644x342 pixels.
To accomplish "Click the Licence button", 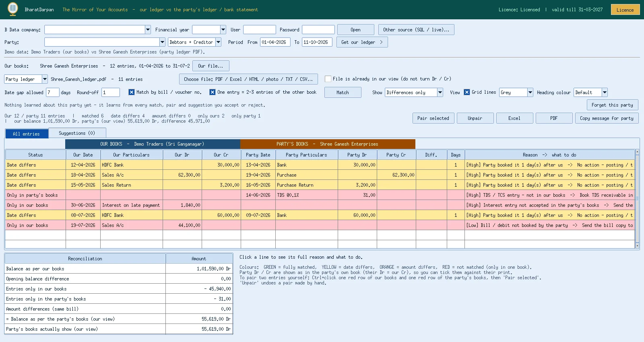I will tap(625, 10).
